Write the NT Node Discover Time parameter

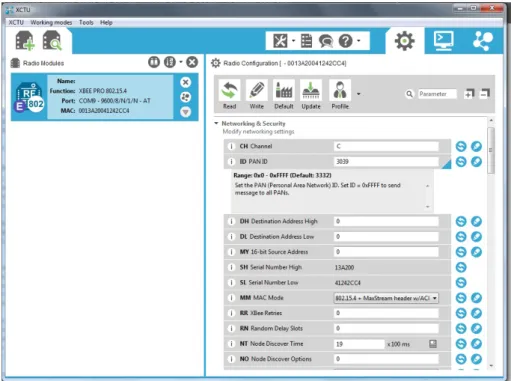coord(476,344)
